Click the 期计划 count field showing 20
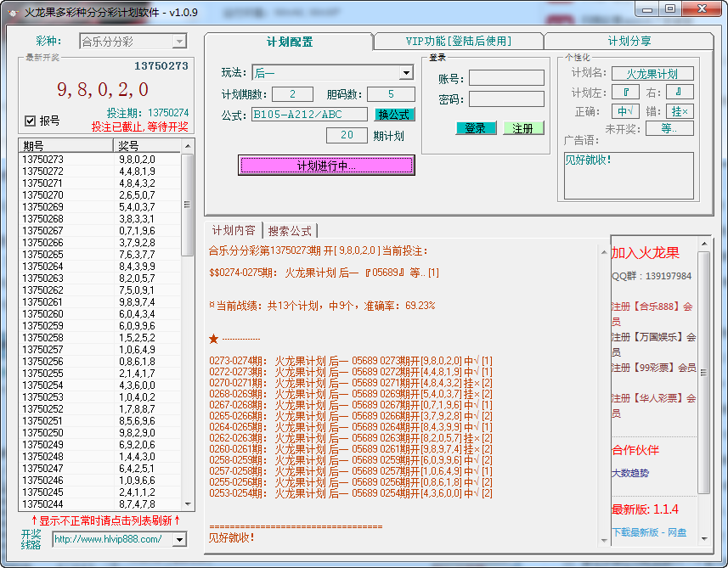The image size is (728, 568). [347, 135]
